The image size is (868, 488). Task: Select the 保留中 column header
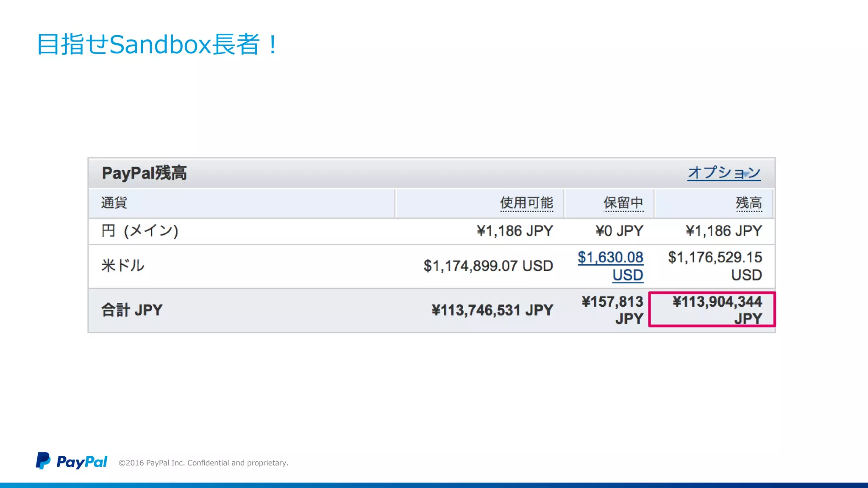[623, 203]
